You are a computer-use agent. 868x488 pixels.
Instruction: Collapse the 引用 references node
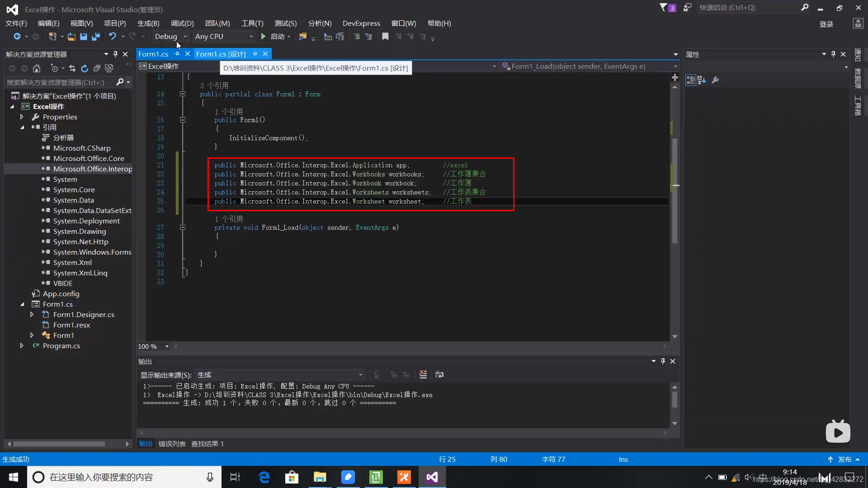(x=22, y=128)
